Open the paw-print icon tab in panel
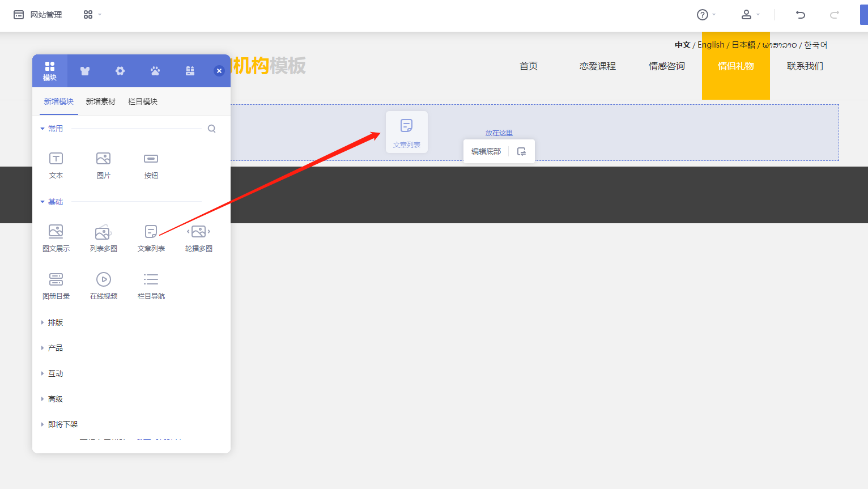This screenshot has height=489, width=868. (155, 71)
